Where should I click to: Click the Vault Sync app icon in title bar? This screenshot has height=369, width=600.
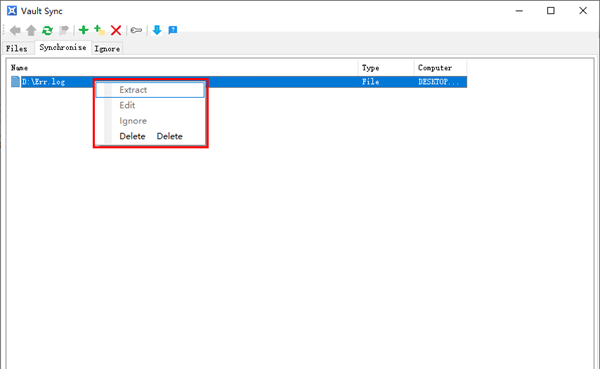click(12, 11)
